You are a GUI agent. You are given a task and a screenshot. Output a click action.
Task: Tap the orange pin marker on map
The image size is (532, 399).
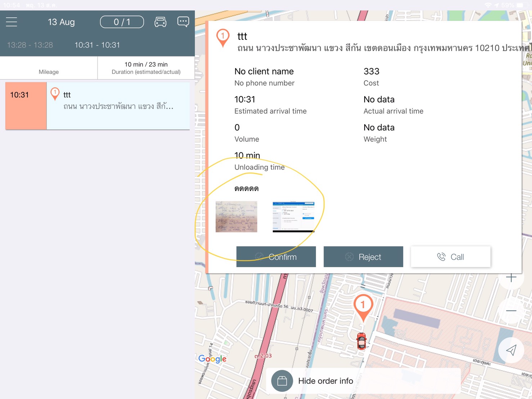tap(363, 306)
